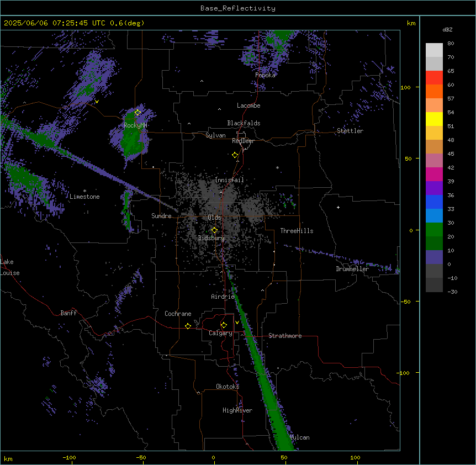Screen dimensions: 476x465
Task: Select the yellow 51-54 dBZ legend swatch
Action: [x=434, y=119]
